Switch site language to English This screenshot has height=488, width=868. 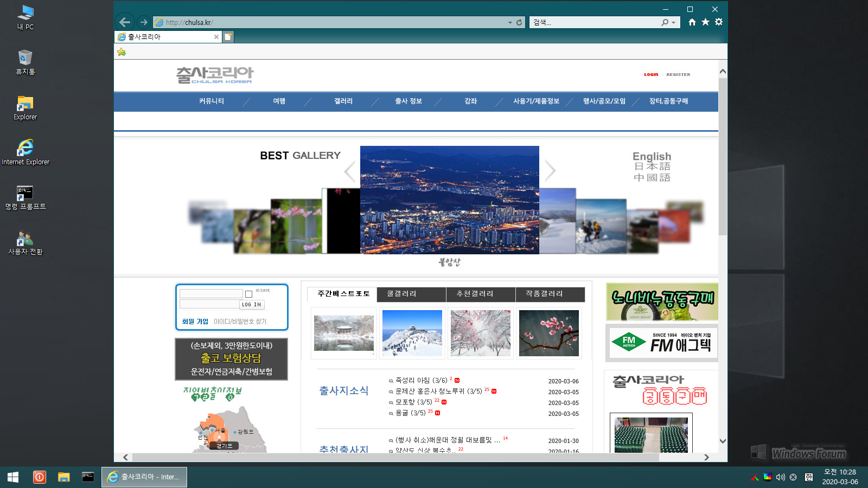[x=652, y=156]
